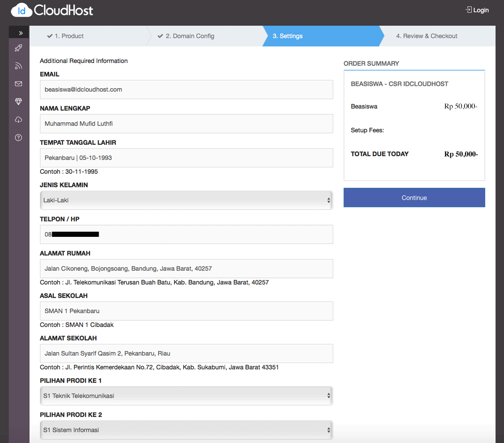Click inside the EMAIL input field
This screenshot has width=504, height=443.
tap(186, 89)
